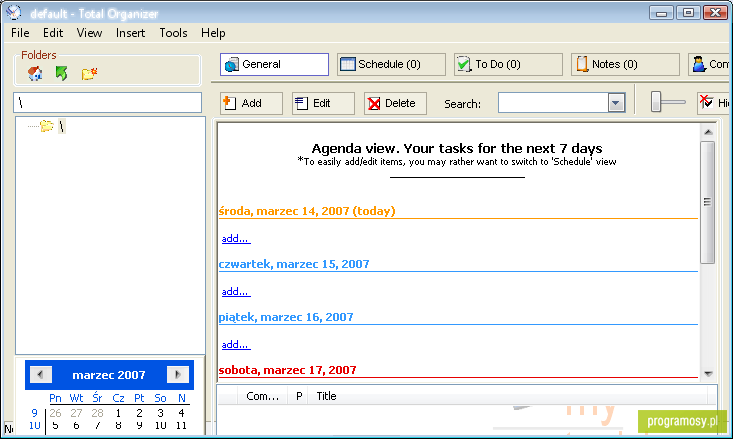Viewport: 733px width, 439px height.
Task: Click the czwartek, marzec 15, 2007 heading
Action: pyautogui.click(x=294, y=264)
